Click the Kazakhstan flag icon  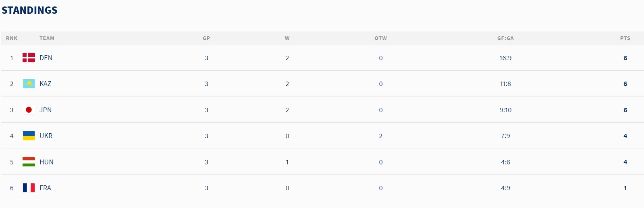(x=29, y=84)
